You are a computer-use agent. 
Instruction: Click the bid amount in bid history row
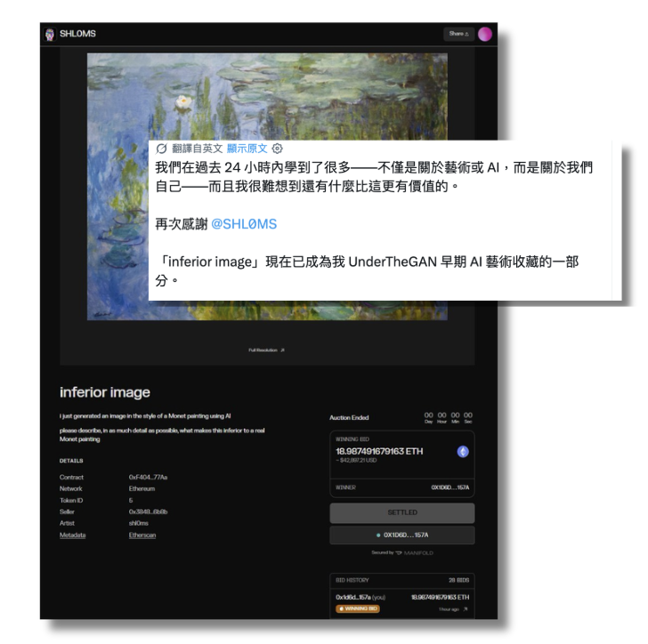[x=440, y=598]
